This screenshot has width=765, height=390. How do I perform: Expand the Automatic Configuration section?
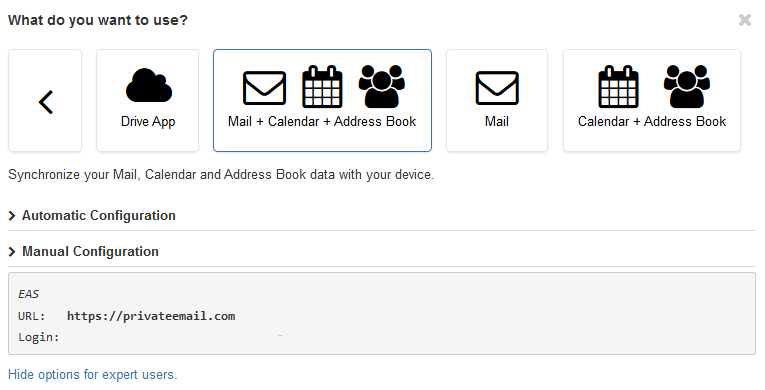(99, 215)
